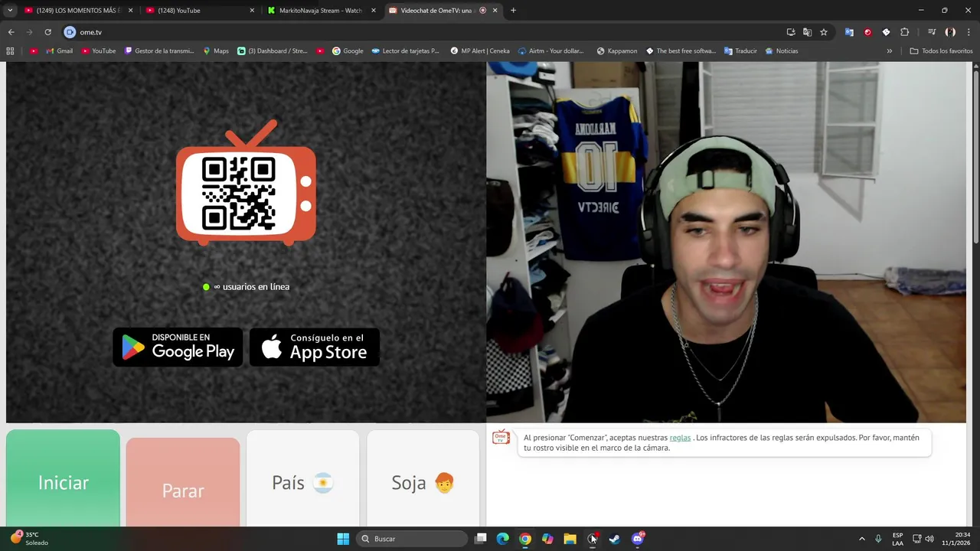Click the usuarios en línea status text
This screenshot has height=551, width=980.
pos(251,287)
